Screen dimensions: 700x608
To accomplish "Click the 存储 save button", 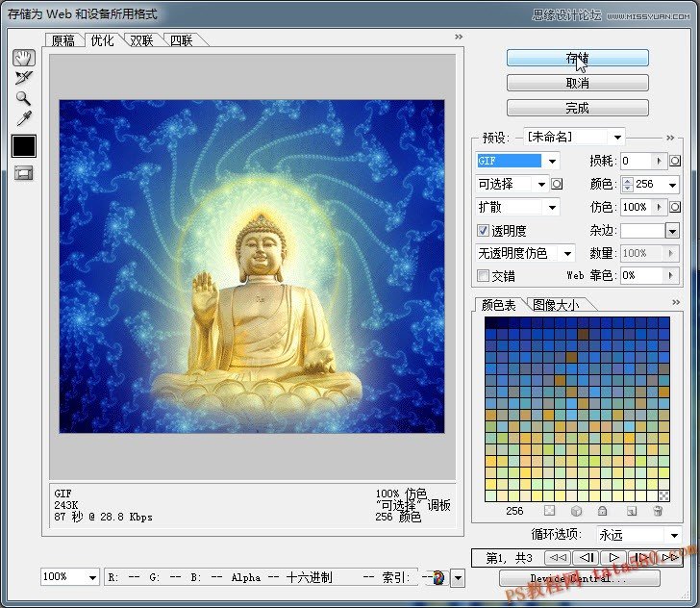I will pos(578,58).
